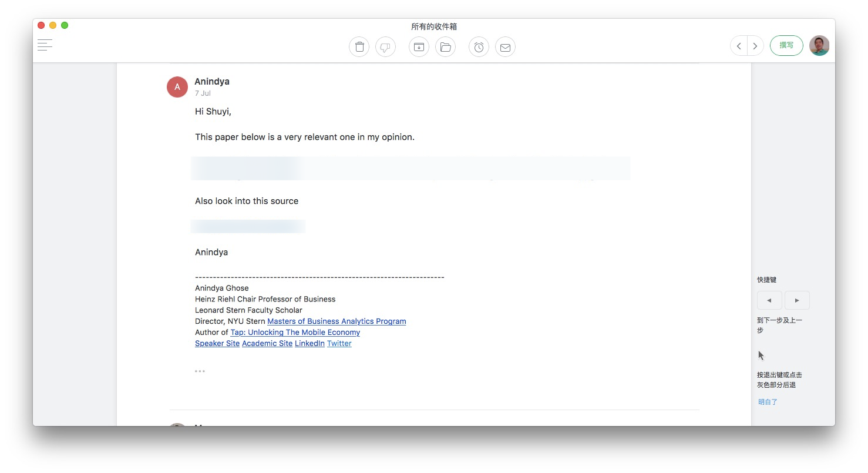Click the blurred source link
The image size is (868, 473).
point(248,226)
